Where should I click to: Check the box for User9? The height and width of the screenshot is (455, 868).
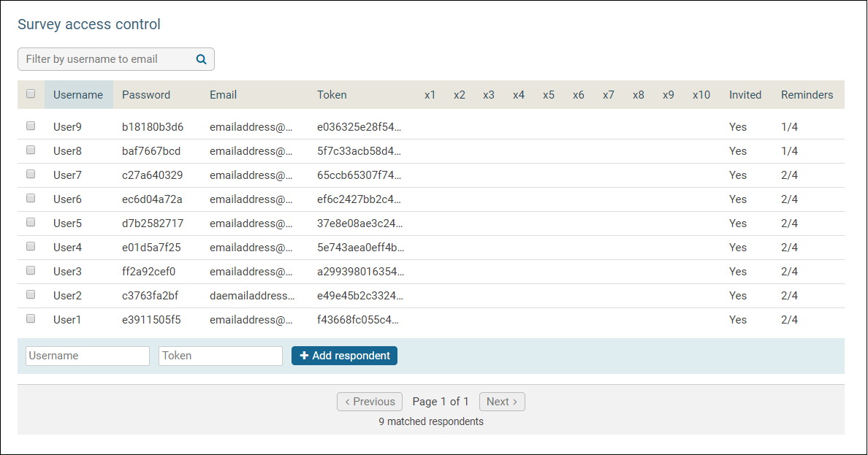(x=31, y=126)
